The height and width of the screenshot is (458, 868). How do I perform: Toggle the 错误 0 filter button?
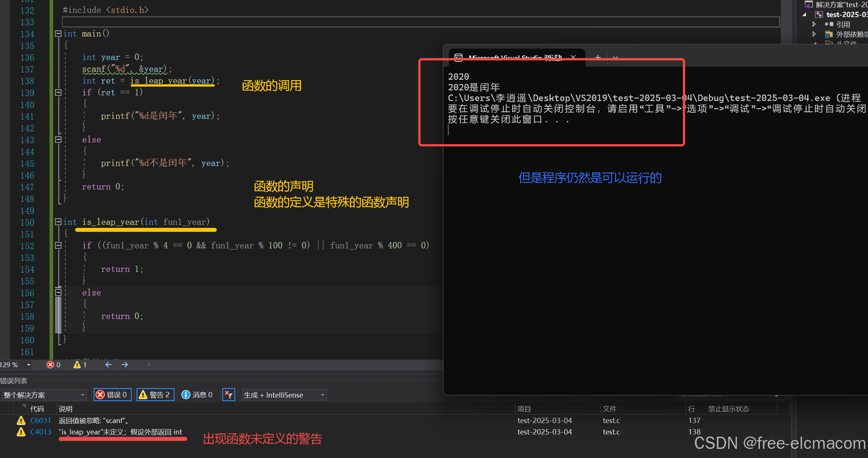pos(112,395)
